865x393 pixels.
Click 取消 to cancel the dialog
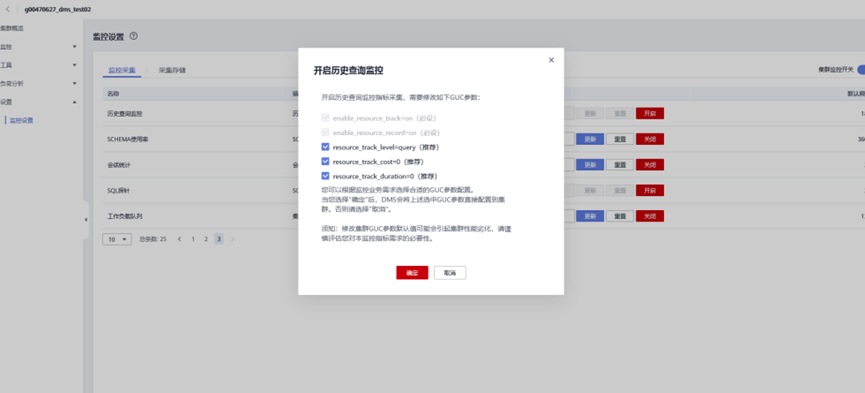point(450,273)
